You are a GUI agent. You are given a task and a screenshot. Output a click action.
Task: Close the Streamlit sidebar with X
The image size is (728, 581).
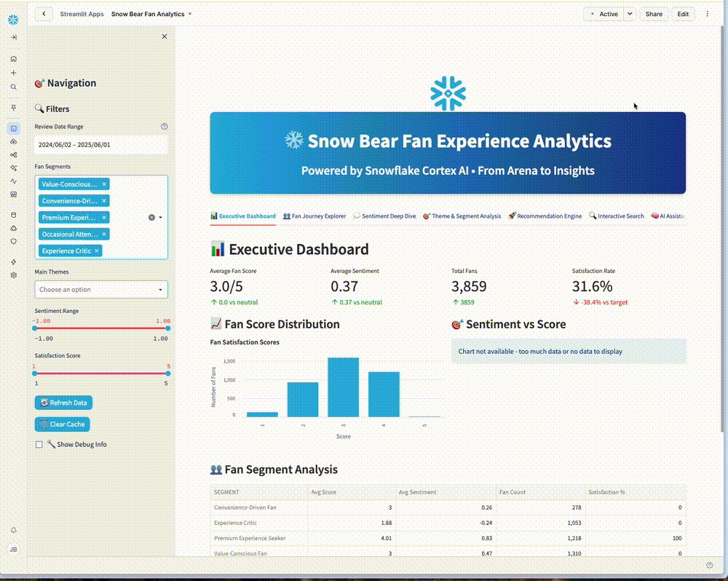point(164,36)
